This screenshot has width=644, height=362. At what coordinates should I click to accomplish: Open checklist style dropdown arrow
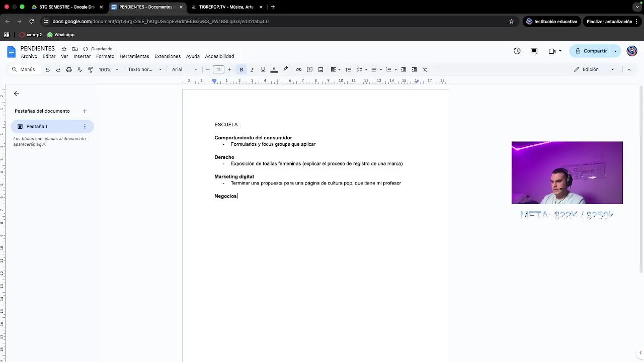click(x=366, y=69)
